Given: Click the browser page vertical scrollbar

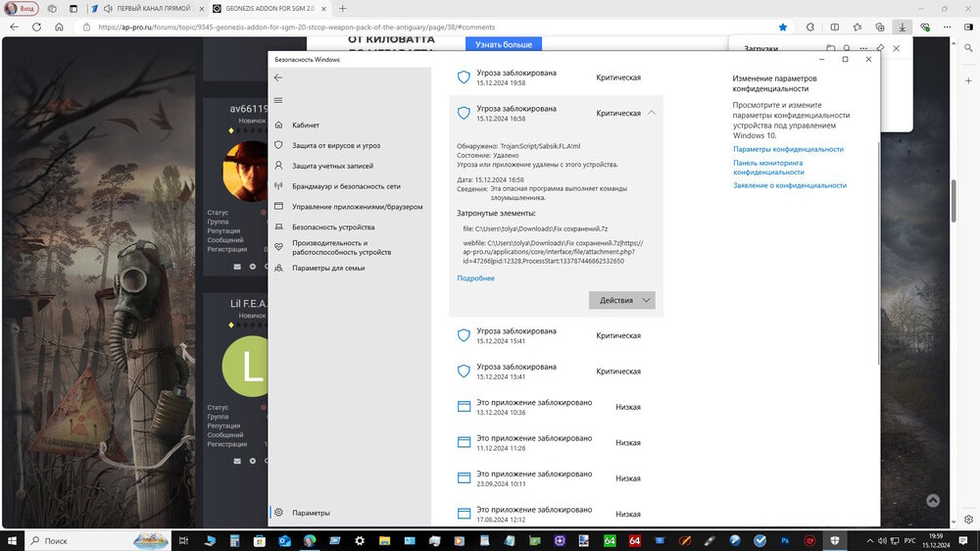Looking at the screenshot, I should click(x=954, y=200).
